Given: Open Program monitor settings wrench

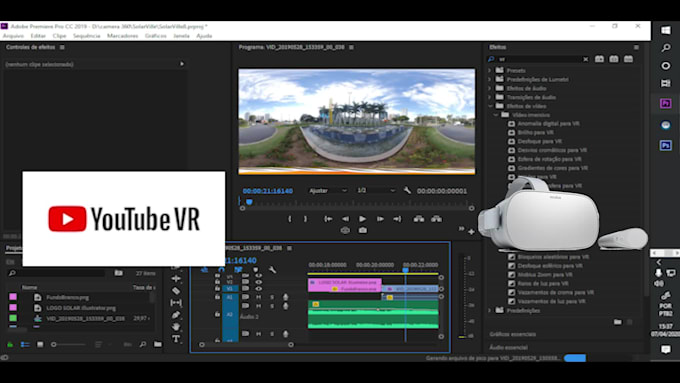Looking at the screenshot, I should point(407,190).
